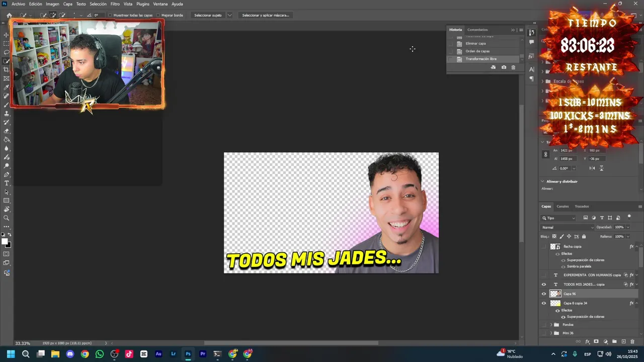644x362 pixels.
Task: Create new adjustment layer icon
Action: (x=605, y=342)
